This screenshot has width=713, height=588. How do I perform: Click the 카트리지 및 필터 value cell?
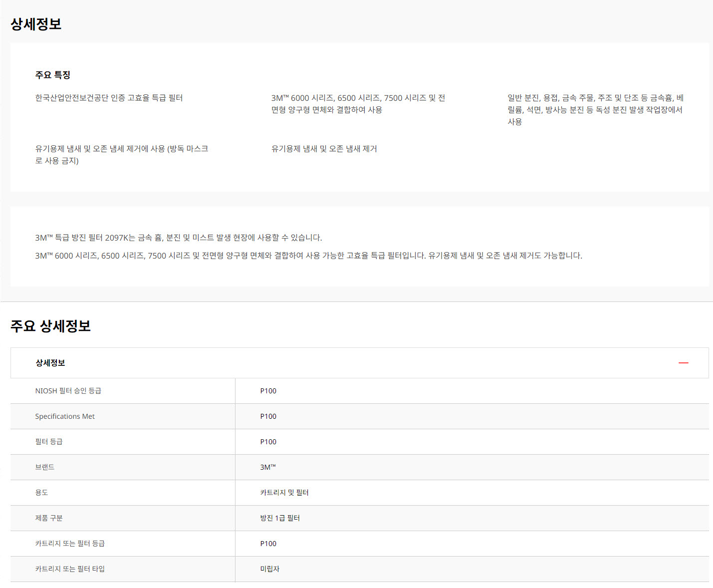tap(472, 493)
